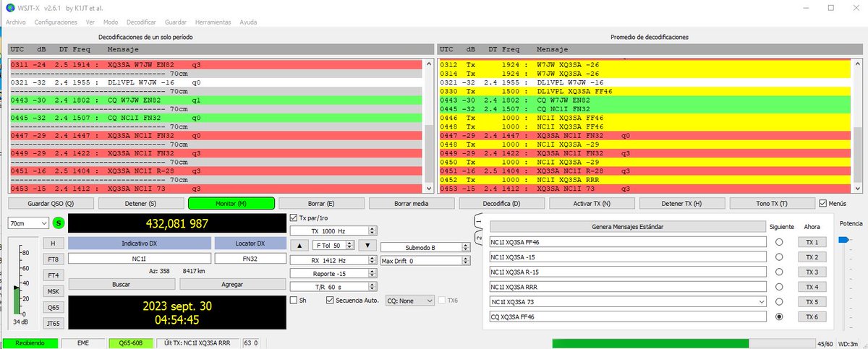This screenshot has width=868, height=349.
Task: Select the FT4 mode shortcut
Action: [53, 275]
